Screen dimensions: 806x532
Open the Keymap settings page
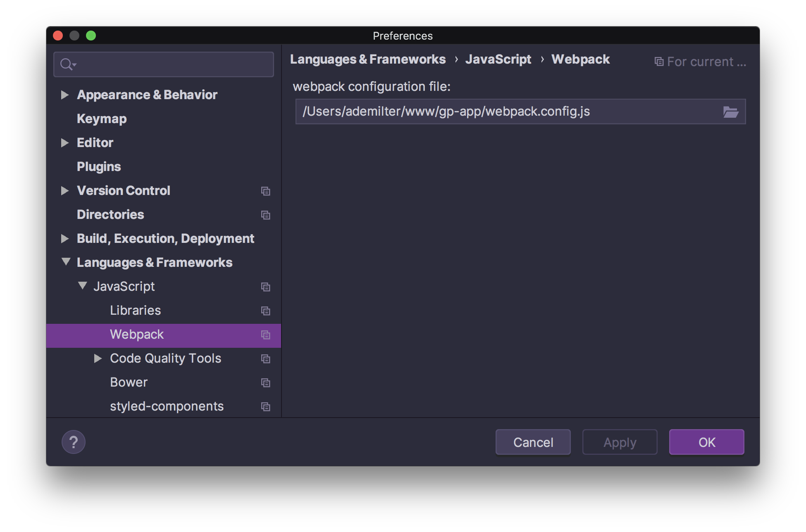102,119
